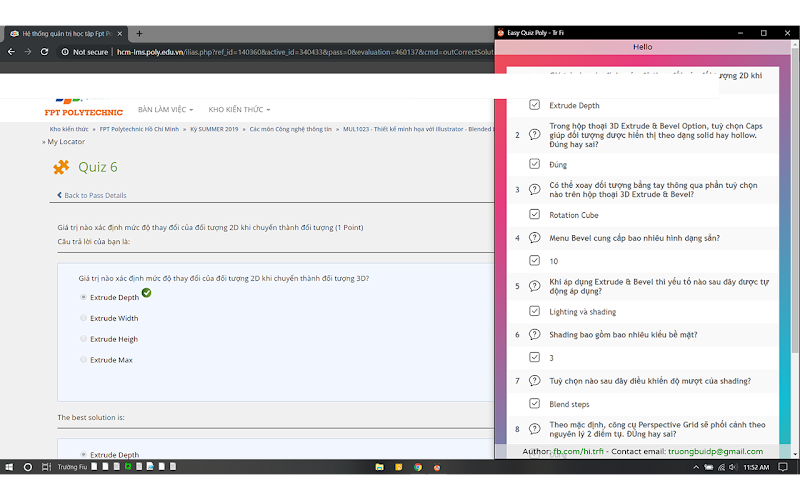
Task: Click the Quiz 6 heading text
Action: (97, 167)
